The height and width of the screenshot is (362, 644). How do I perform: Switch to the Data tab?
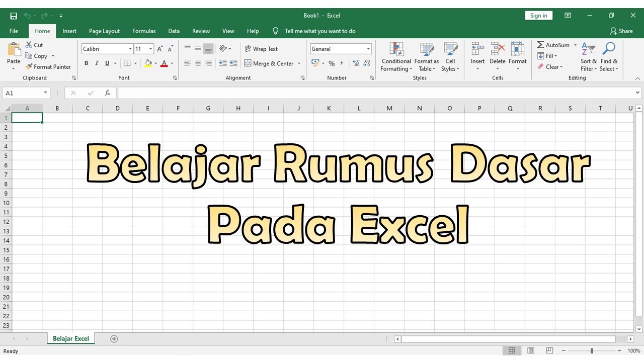pyautogui.click(x=174, y=31)
